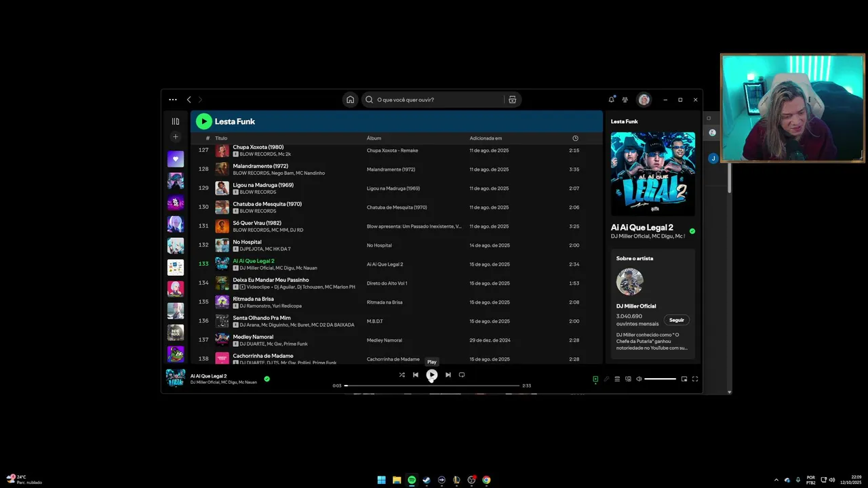Go to Spotify Home
This screenshot has height=488, width=868.
click(x=350, y=100)
